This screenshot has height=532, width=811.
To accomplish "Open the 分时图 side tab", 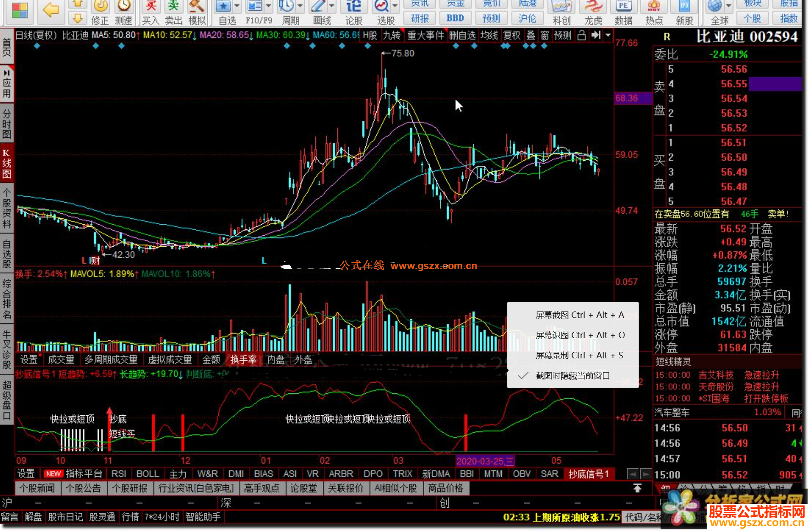I will tap(6, 124).
